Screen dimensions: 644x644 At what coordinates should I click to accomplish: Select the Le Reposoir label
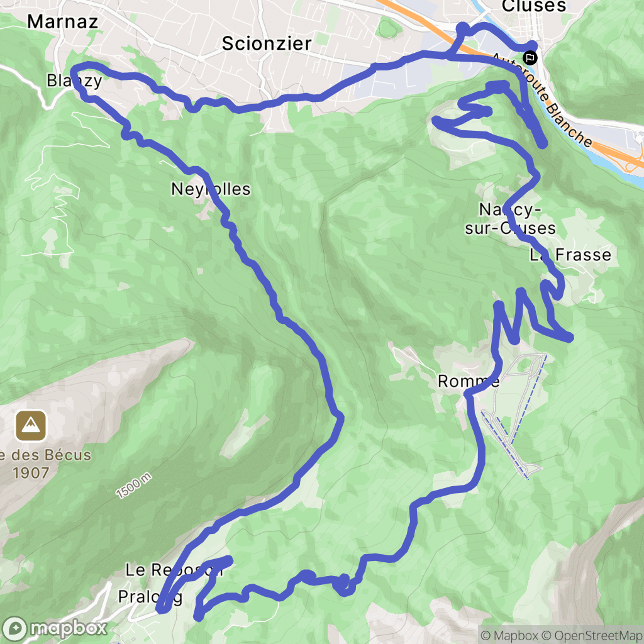tap(174, 570)
